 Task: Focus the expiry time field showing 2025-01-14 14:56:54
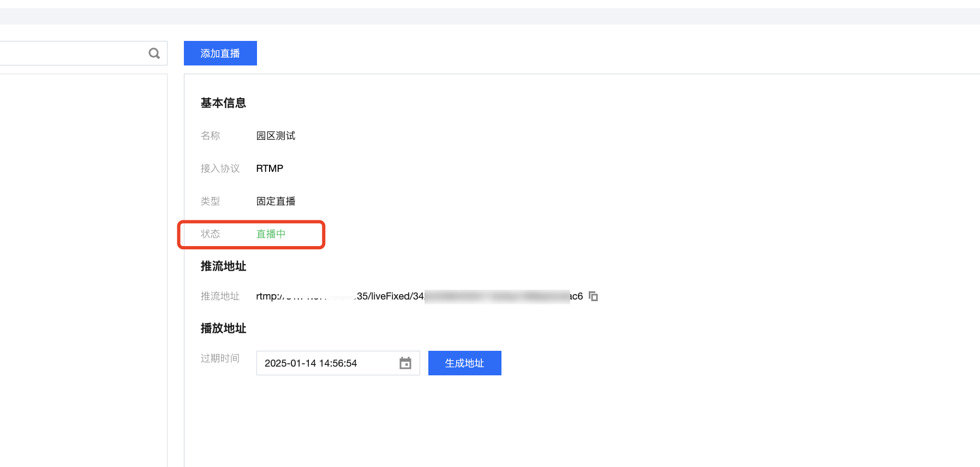[x=327, y=363]
